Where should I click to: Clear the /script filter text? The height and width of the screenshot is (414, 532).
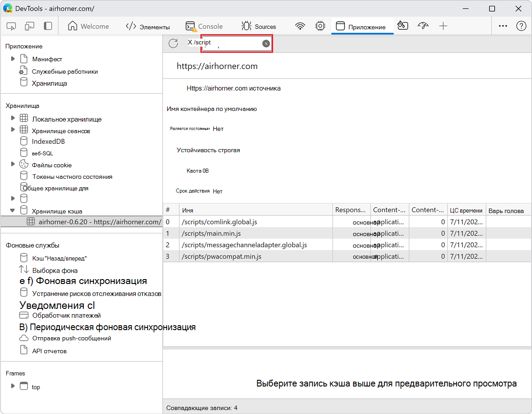pos(266,43)
